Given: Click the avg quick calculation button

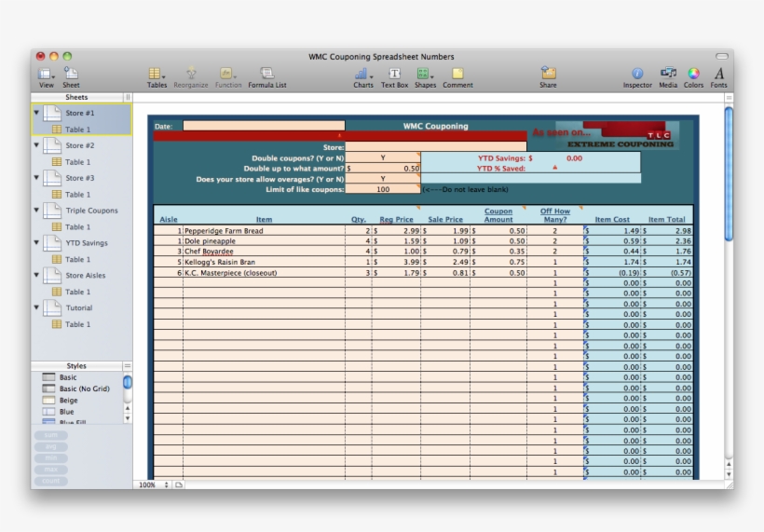Looking at the screenshot, I should point(50,446).
